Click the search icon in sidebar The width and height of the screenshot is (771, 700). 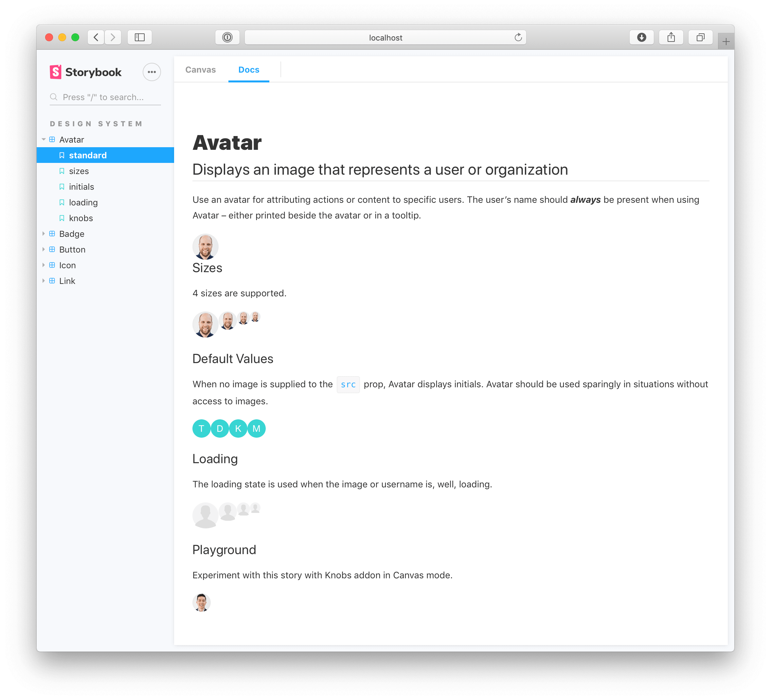click(54, 96)
